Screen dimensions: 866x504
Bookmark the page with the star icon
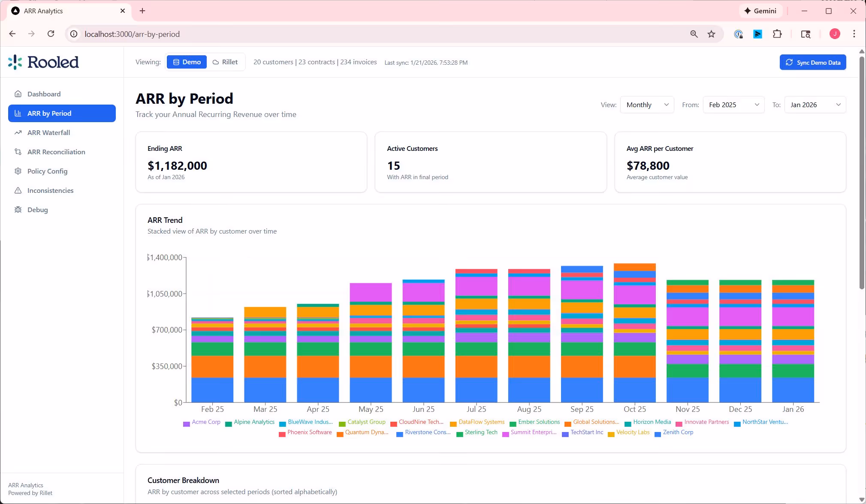click(x=712, y=34)
